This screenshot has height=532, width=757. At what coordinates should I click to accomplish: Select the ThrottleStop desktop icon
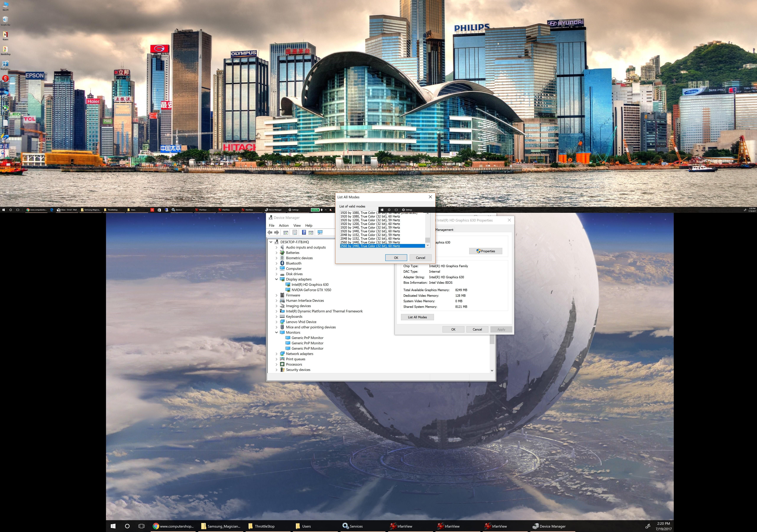[5, 50]
